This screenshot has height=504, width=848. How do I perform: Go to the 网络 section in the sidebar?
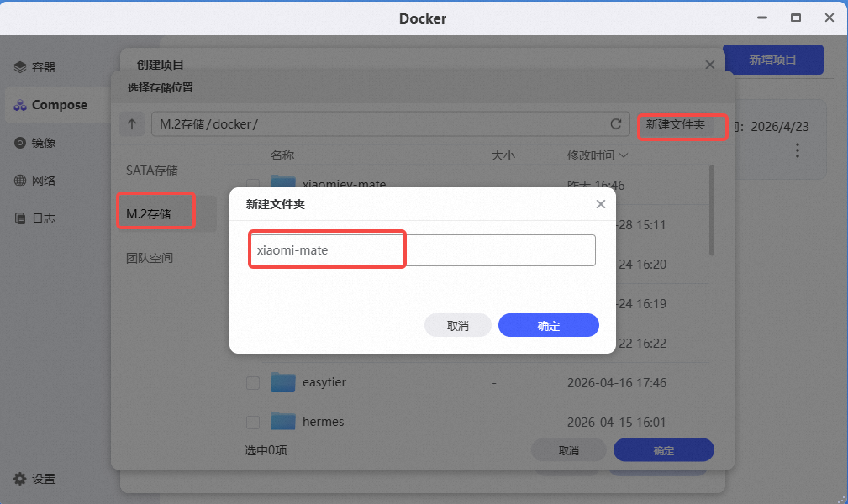[34, 181]
